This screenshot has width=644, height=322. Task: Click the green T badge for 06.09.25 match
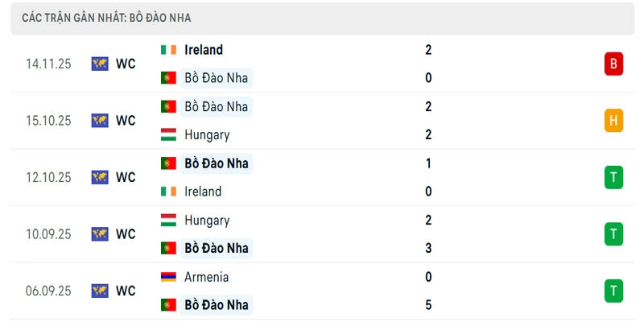613,291
